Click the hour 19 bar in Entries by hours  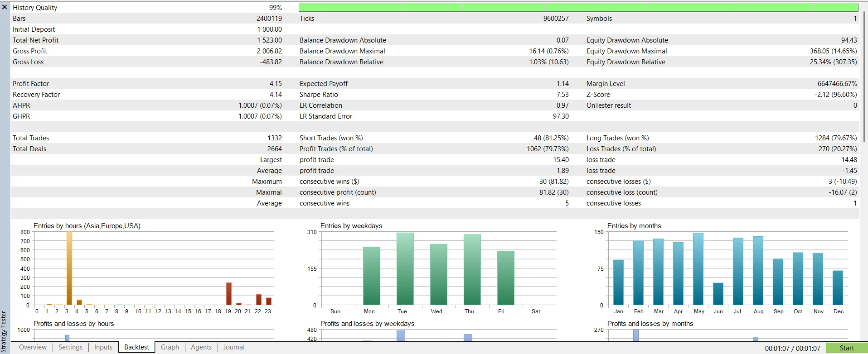229,294
